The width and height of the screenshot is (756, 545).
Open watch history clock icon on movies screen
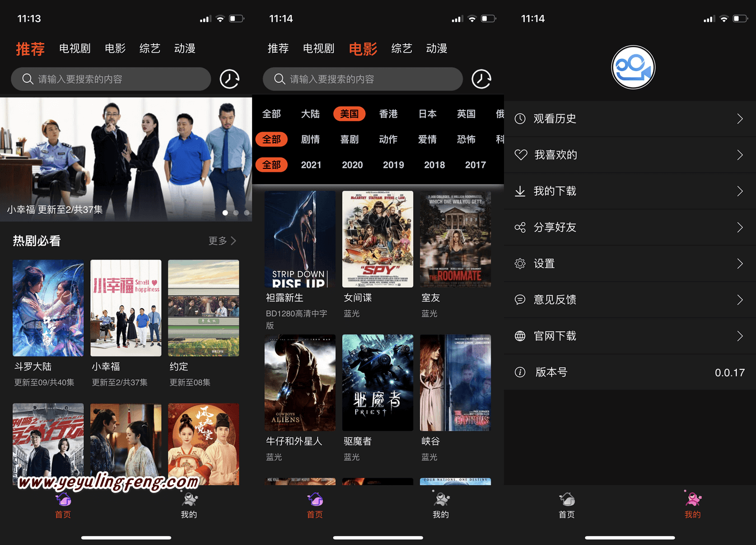tap(482, 79)
